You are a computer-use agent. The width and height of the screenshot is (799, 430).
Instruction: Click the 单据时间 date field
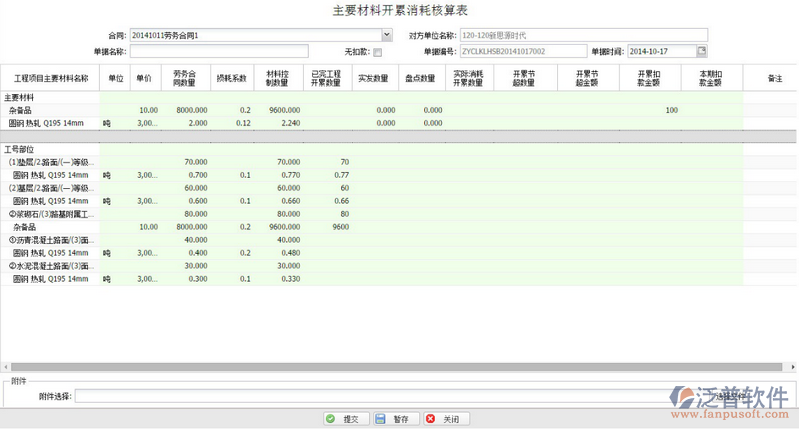(660, 51)
